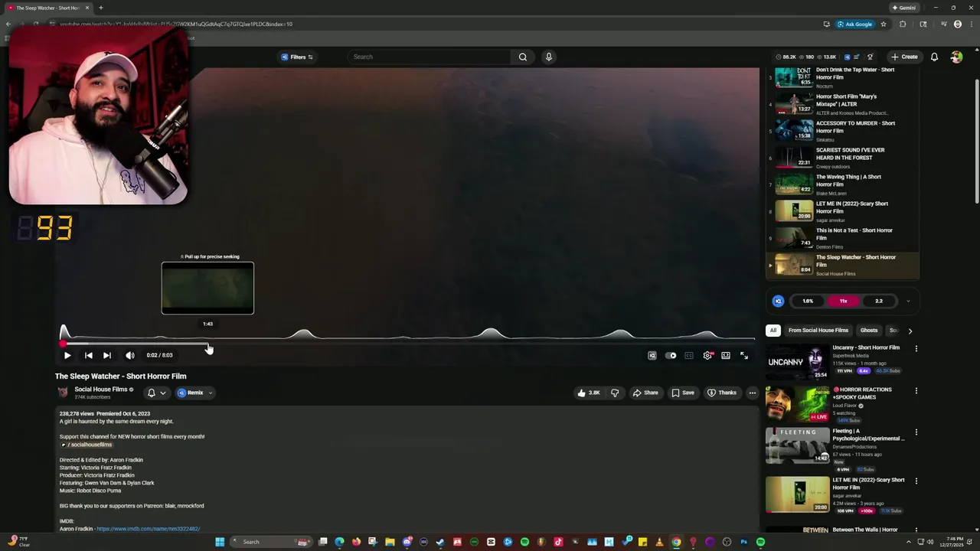Viewport: 980px width, 551px height.
Task: Click the Create button
Action: tap(904, 57)
